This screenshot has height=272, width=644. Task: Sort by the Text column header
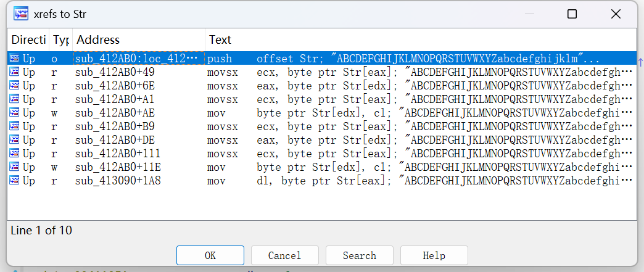[421, 40]
